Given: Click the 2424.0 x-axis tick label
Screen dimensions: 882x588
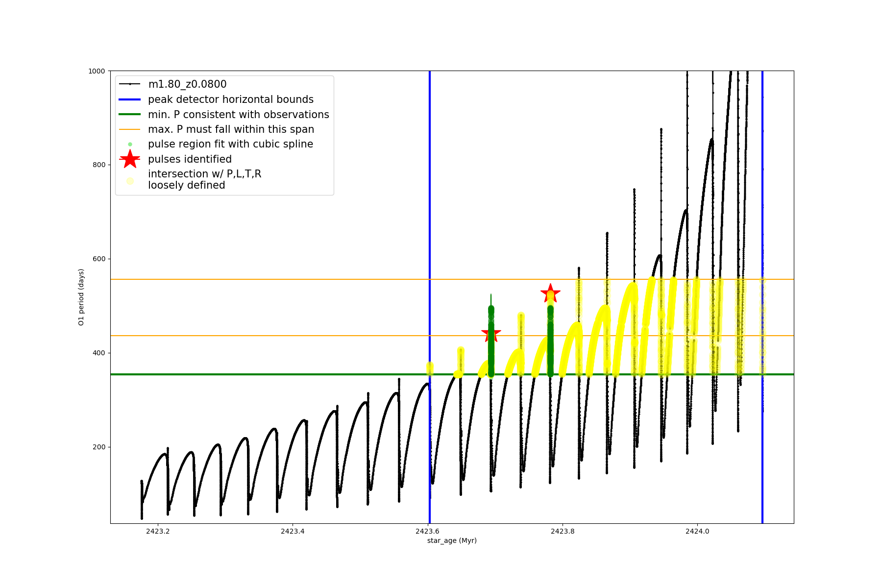Looking at the screenshot, I should 697,531.
